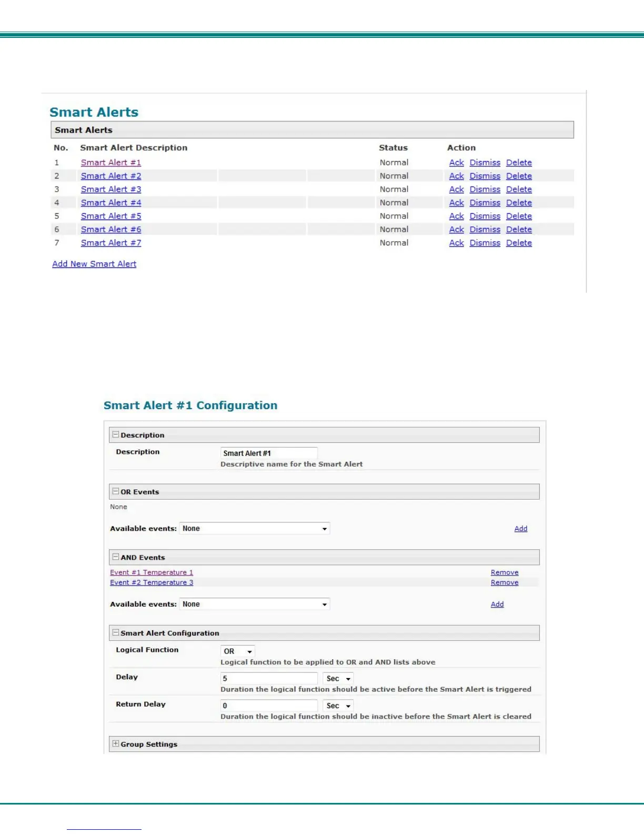Dismiss Smart Alert #6
644x834 pixels.
(x=485, y=230)
